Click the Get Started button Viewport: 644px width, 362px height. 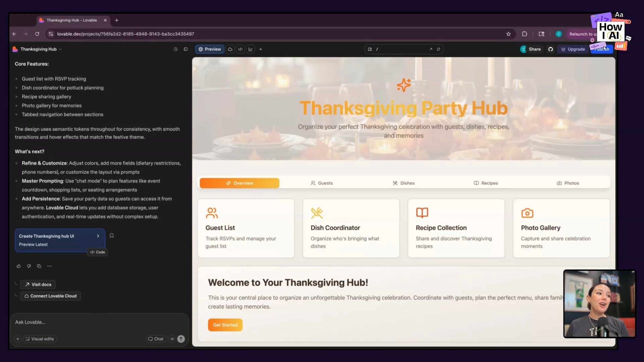click(x=225, y=325)
